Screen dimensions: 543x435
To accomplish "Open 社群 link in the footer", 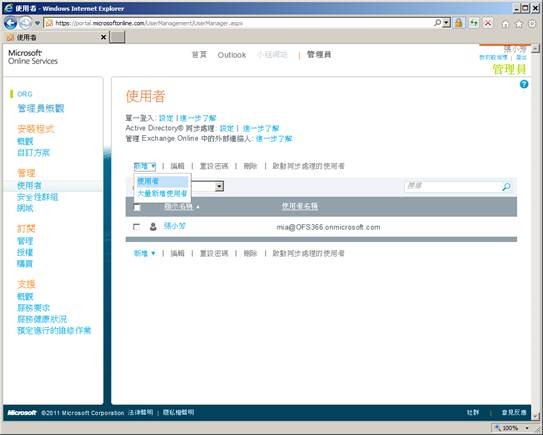I will [x=473, y=412].
